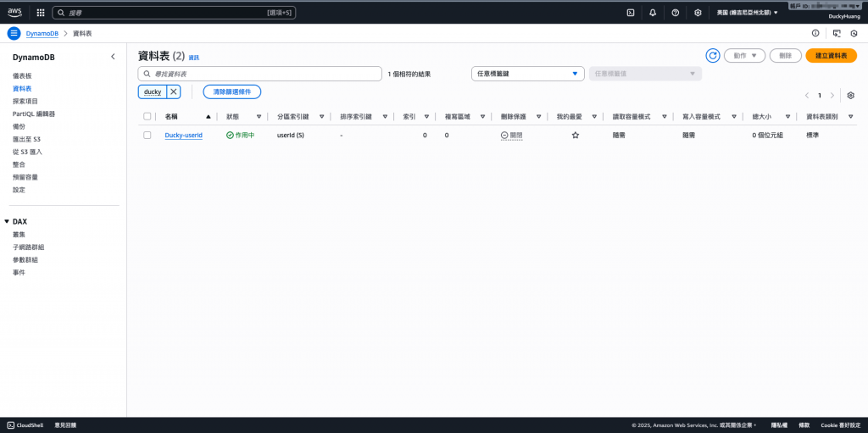Click the CloudShell icon in the footer
This screenshot has height=433, width=868.
pyautogui.click(x=11, y=425)
